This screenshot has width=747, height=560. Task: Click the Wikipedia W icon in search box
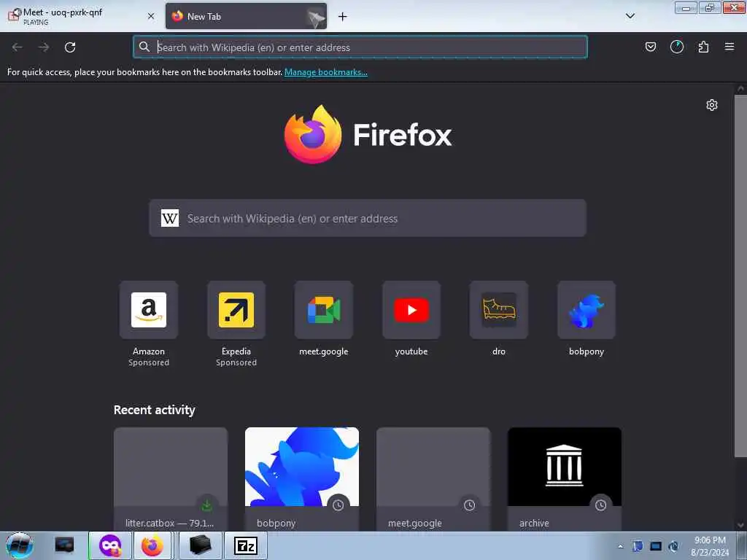(x=169, y=219)
